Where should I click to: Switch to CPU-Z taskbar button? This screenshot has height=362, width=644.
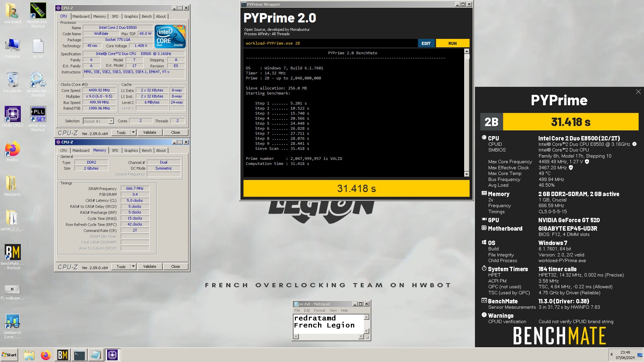112,355
